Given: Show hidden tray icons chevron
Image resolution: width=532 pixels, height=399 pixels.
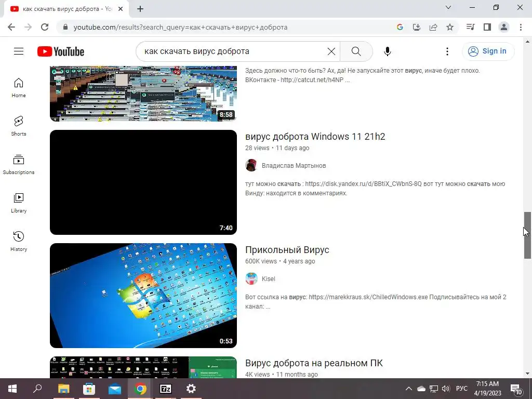Looking at the screenshot, I should click(408, 389).
